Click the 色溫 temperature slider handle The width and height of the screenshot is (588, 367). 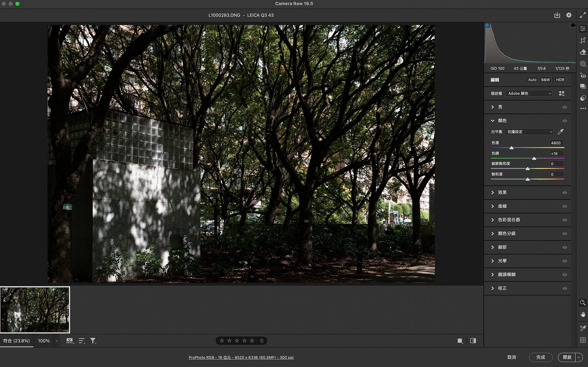tap(511, 148)
